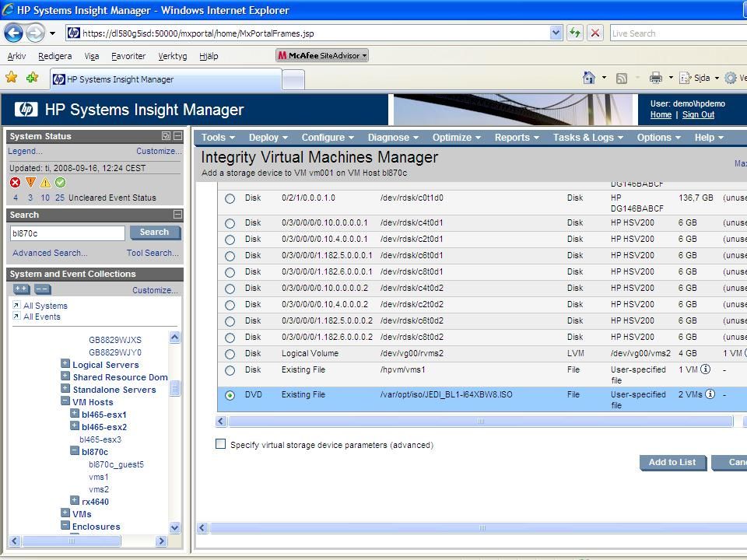
Task: Click the Stop loading red X icon
Action: 595,33
